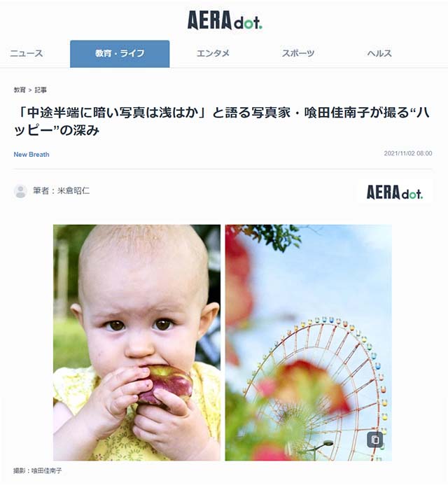Select the 教育・ライフ tab
This screenshot has width=448, height=490.
pyautogui.click(x=120, y=53)
